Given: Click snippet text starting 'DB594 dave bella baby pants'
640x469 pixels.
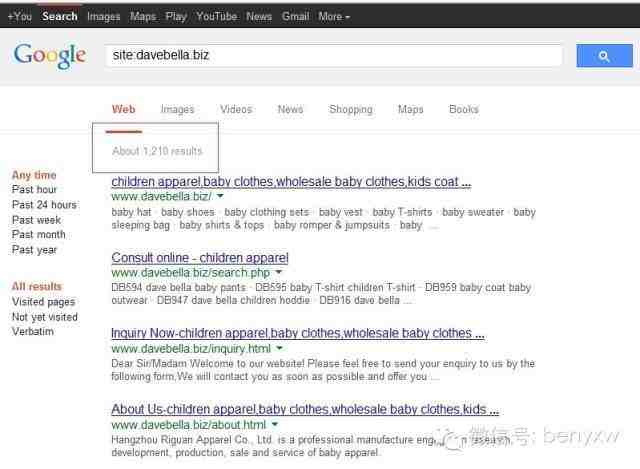Looking at the screenshot, I should click(x=321, y=294).
